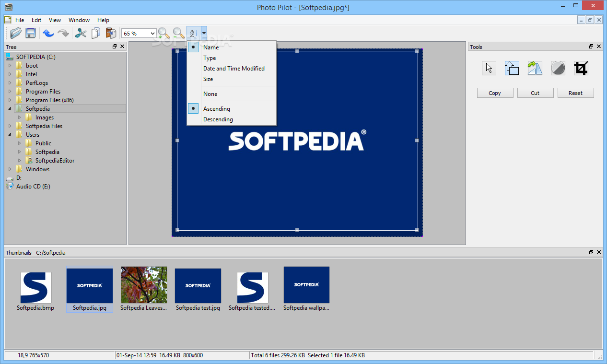Viewport: 607px width, 364px height.
Task: Click the Zoom out magnifier icon
Action: click(179, 33)
